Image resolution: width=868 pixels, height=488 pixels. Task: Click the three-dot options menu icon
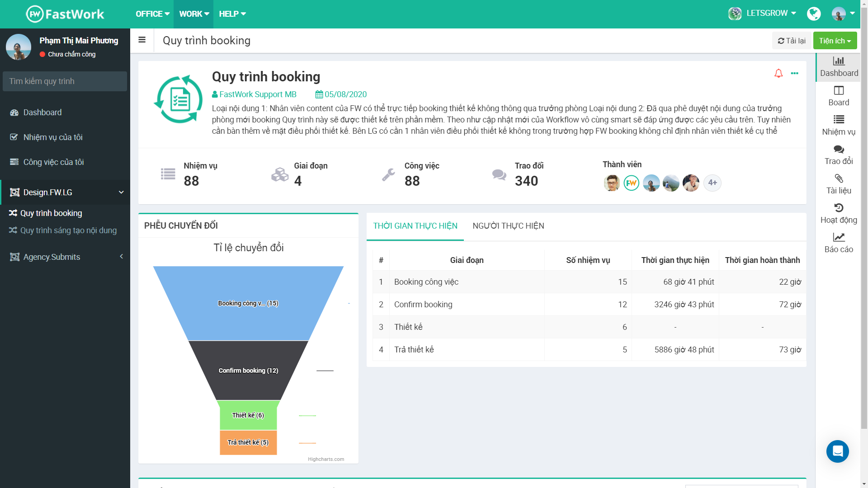[795, 73]
